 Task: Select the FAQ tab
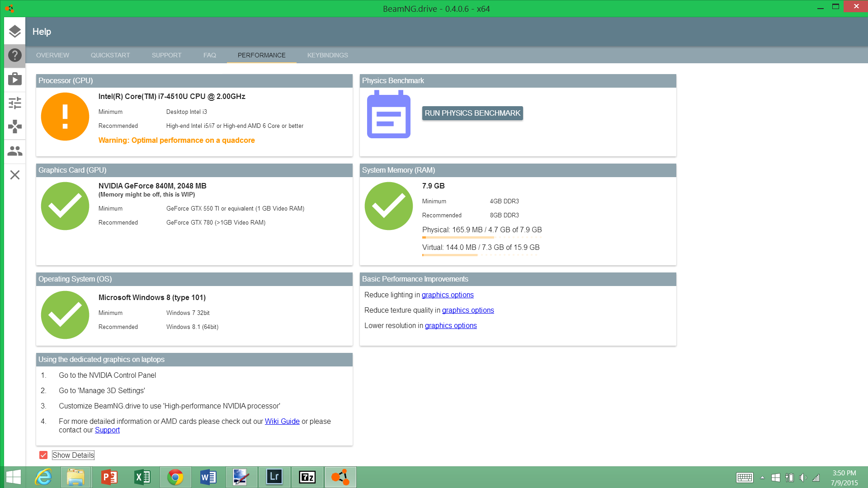[x=209, y=55]
